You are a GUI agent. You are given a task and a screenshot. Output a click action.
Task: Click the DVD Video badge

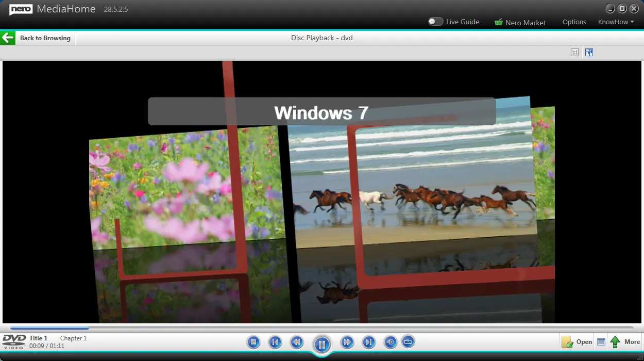13,342
